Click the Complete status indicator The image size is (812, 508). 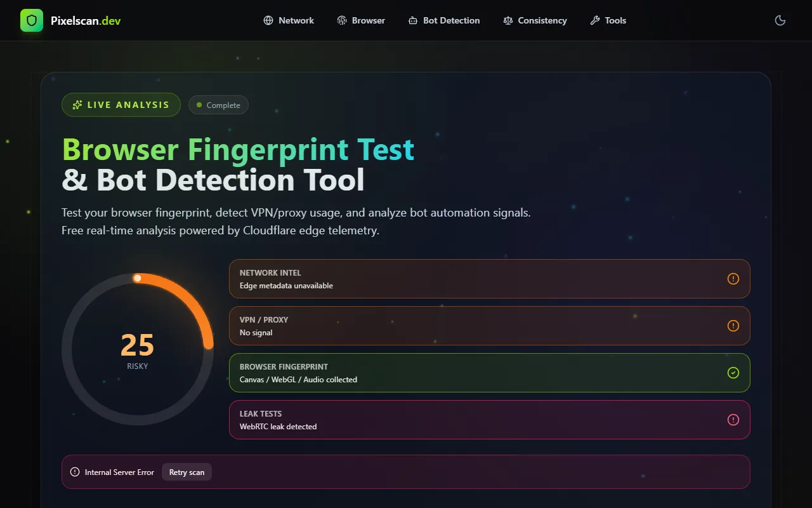click(218, 105)
